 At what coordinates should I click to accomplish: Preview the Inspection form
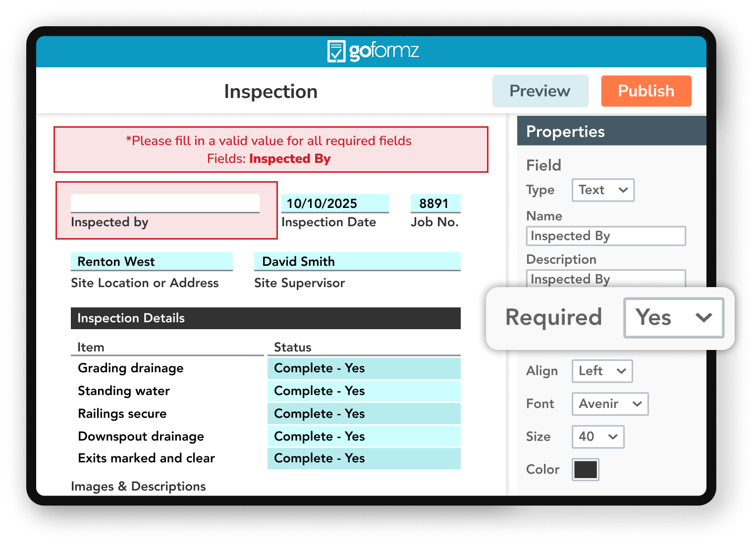click(x=540, y=91)
